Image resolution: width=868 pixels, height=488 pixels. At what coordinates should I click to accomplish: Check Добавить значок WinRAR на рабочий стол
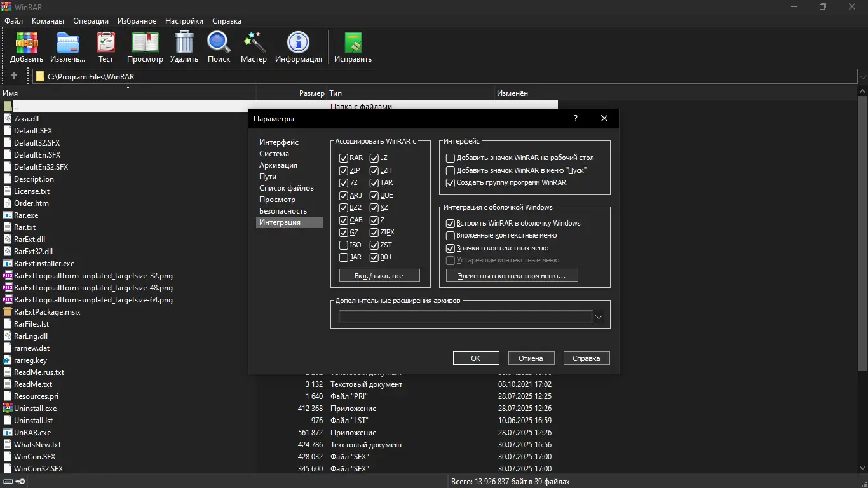451,158
